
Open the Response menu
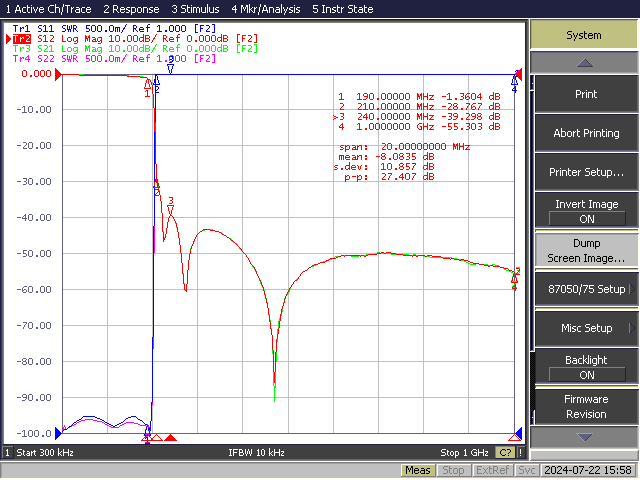(131, 9)
